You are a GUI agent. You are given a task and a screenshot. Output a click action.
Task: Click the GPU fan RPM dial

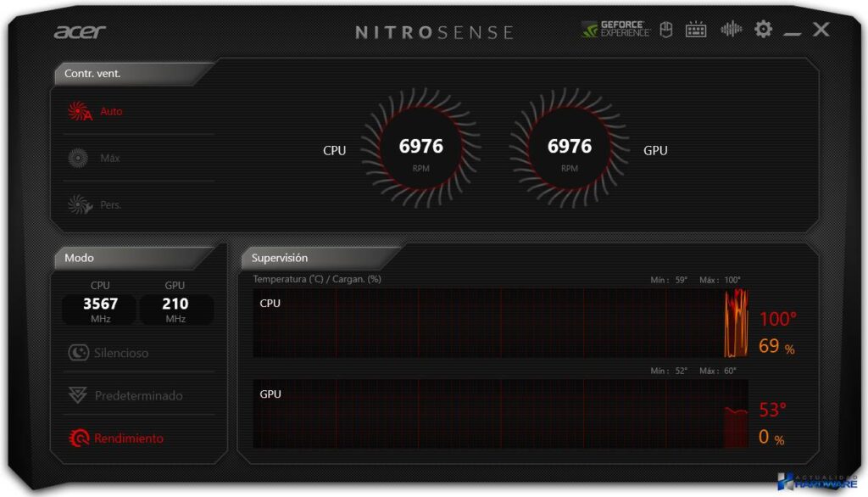pyautogui.click(x=570, y=151)
